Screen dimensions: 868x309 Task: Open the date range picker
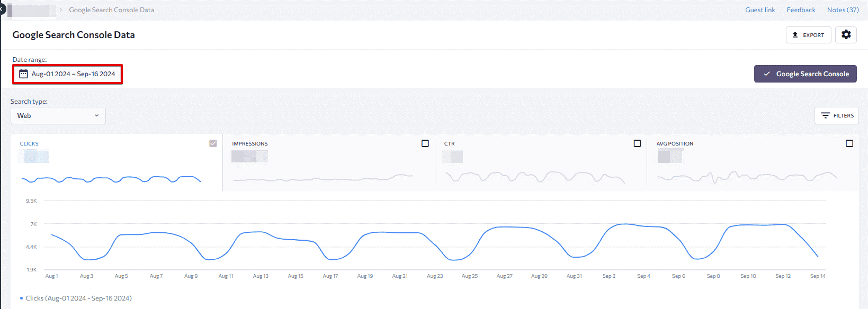click(x=68, y=74)
